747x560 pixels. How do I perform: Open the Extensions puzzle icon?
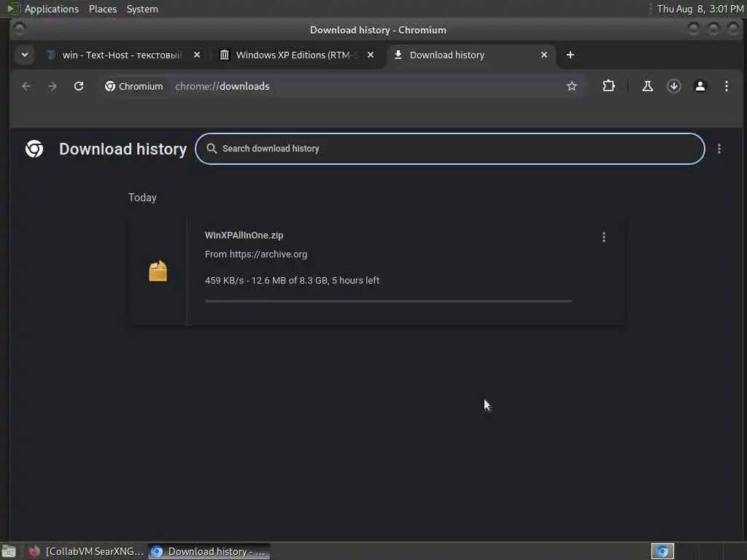point(608,86)
